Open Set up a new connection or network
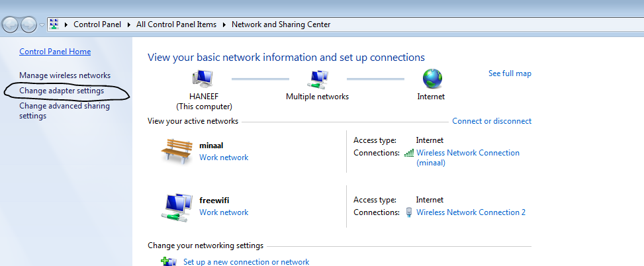The image size is (644, 266). 246,262
